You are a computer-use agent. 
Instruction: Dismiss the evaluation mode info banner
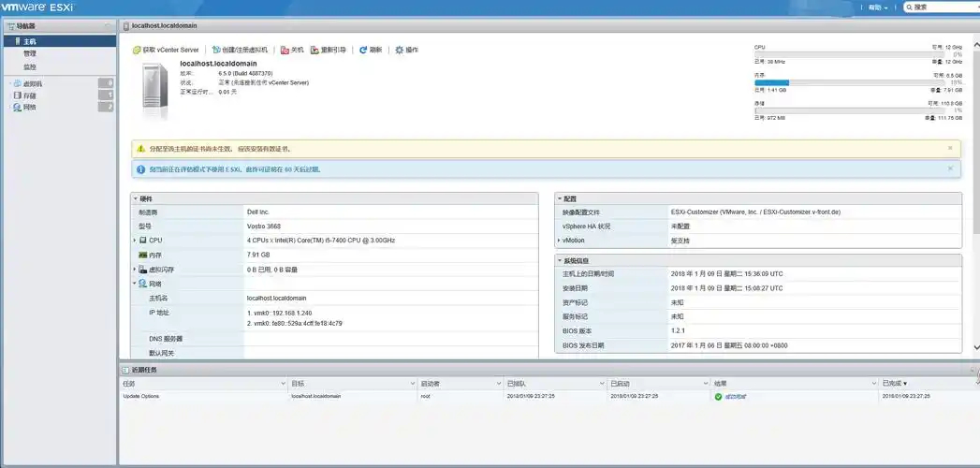point(950,168)
